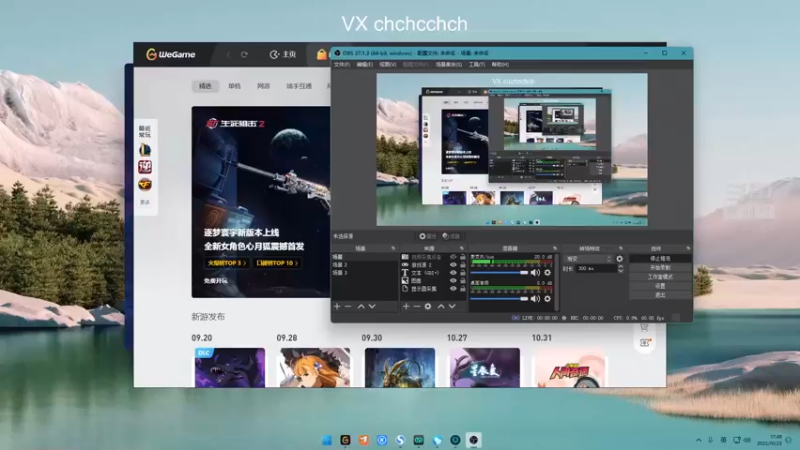This screenshot has height=450, width=800.
Task: Toggle visibility of display capture source
Action: click(453, 289)
